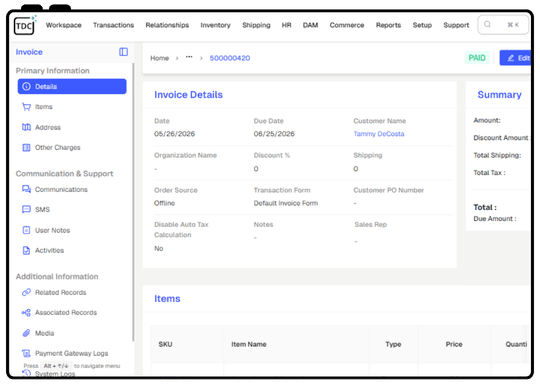
Task: Click the Type column header
Action: 393,344
